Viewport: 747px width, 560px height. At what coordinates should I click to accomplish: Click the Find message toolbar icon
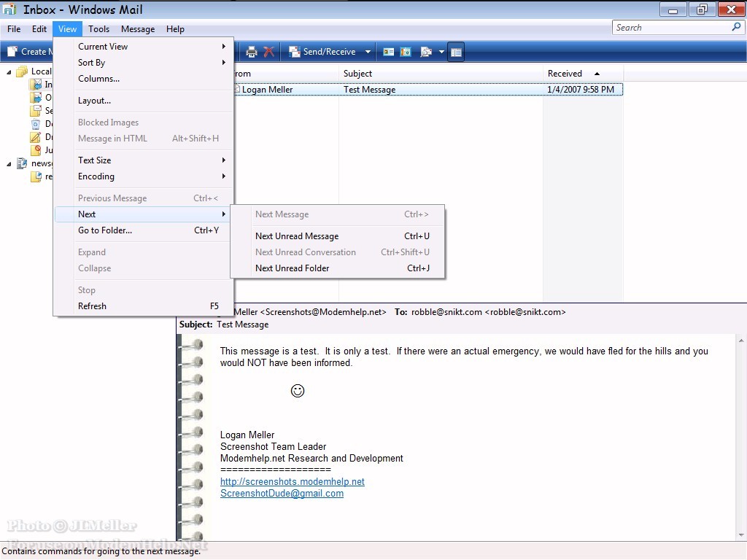click(426, 52)
